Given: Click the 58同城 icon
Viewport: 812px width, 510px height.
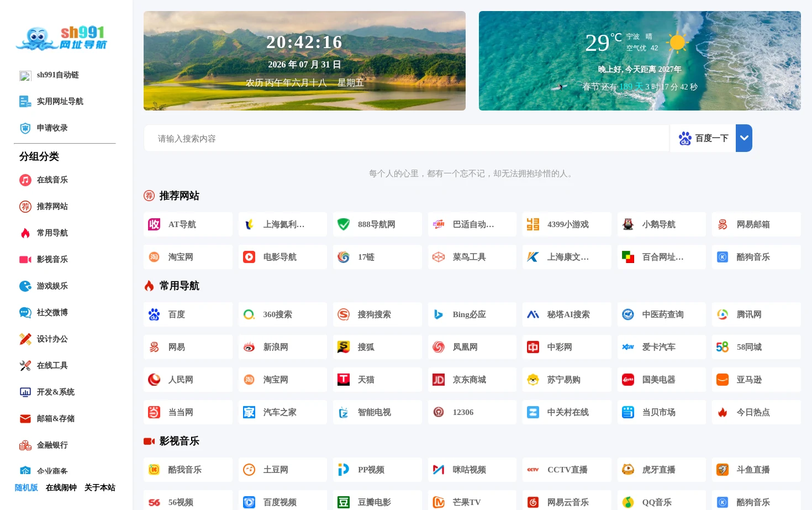Looking at the screenshot, I should click(723, 347).
